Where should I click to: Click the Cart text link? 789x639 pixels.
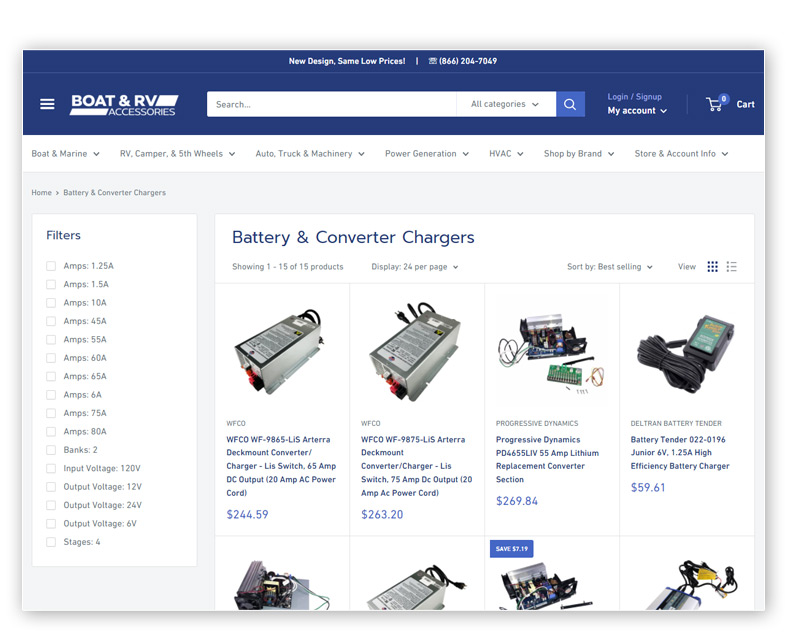(x=745, y=104)
